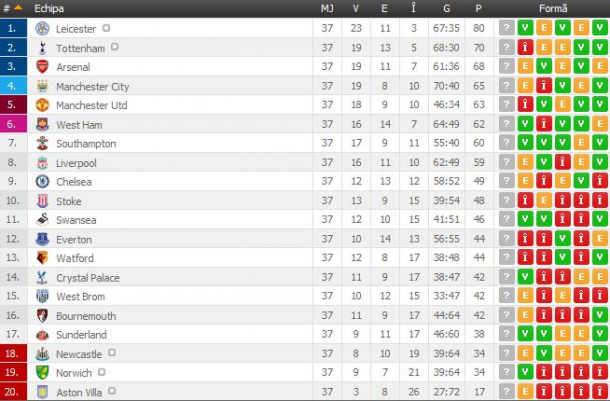Click the small square icon beside Tottenham

click(x=115, y=47)
